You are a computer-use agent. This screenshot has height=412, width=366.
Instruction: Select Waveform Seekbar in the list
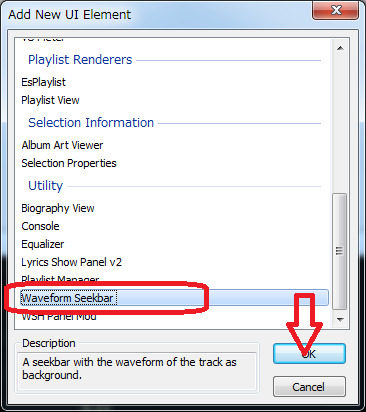coord(68,298)
